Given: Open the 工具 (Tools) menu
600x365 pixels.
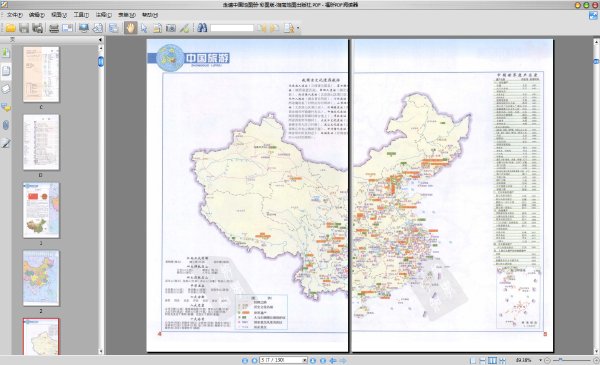Looking at the screenshot, I should pyautogui.click(x=81, y=15).
